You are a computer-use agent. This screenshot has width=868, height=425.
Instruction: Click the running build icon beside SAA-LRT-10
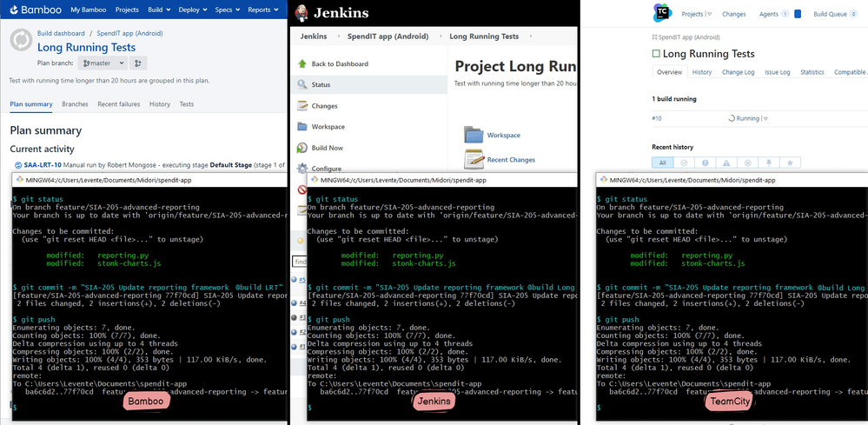pos(18,165)
